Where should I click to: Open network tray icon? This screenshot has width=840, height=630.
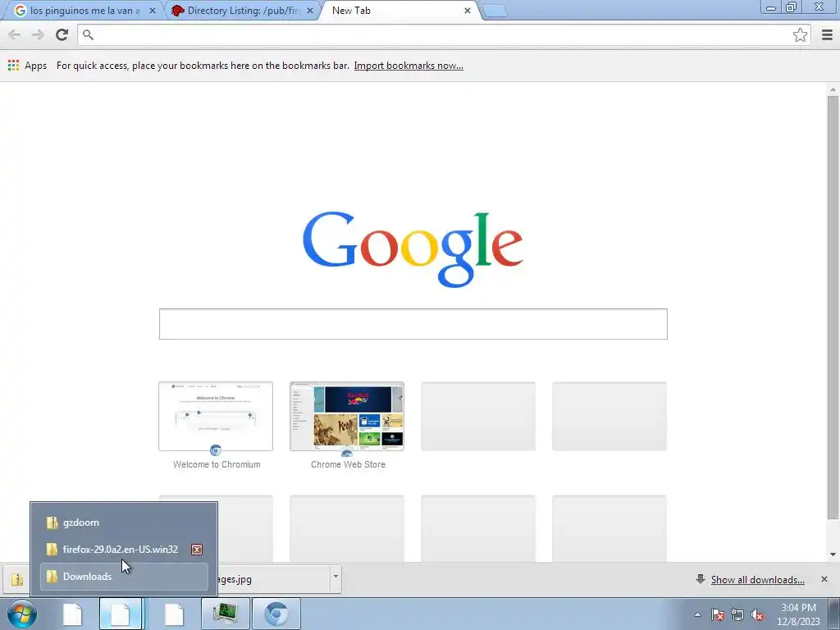tap(737, 614)
